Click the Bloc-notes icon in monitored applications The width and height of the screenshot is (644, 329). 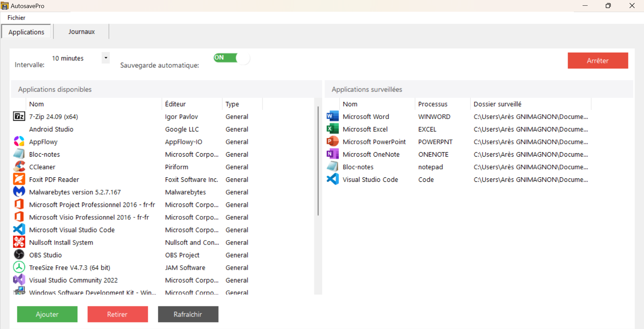coord(333,167)
